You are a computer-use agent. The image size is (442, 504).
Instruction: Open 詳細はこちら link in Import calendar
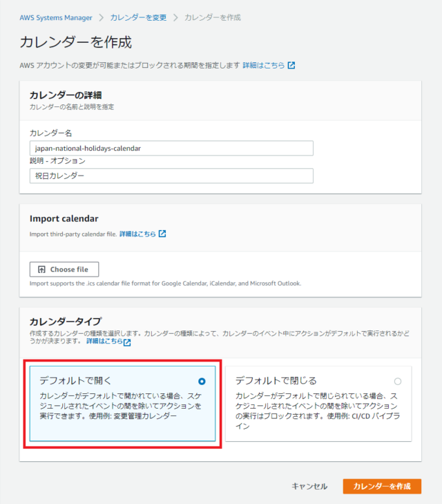[137, 234]
